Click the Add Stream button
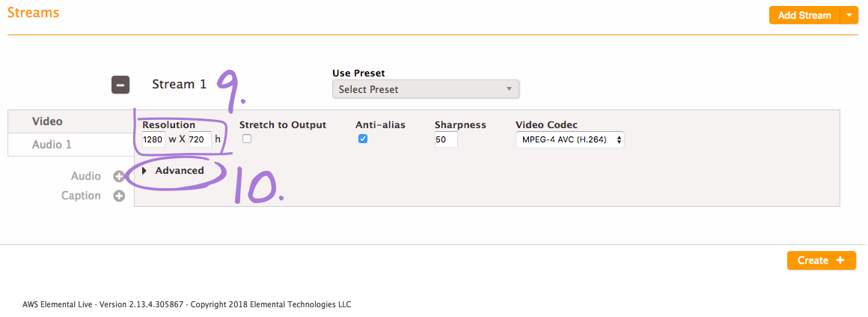The image size is (868, 317). click(x=804, y=16)
